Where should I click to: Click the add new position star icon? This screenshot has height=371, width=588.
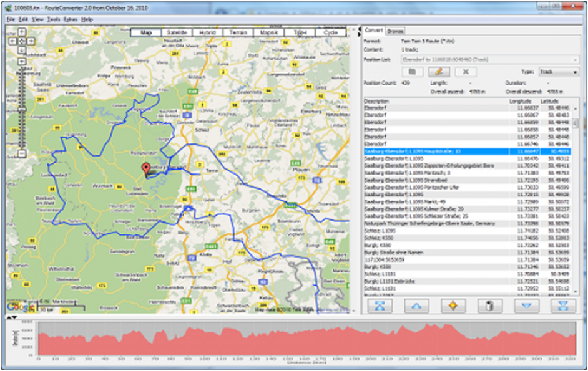tap(453, 306)
